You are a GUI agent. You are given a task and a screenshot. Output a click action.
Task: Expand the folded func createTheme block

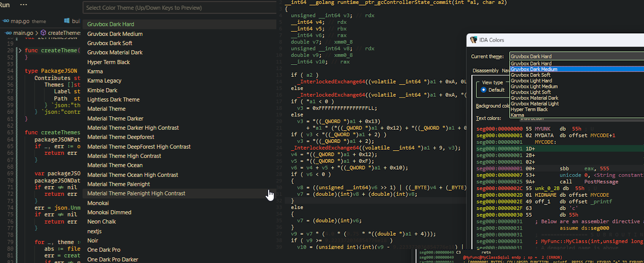[19, 50]
